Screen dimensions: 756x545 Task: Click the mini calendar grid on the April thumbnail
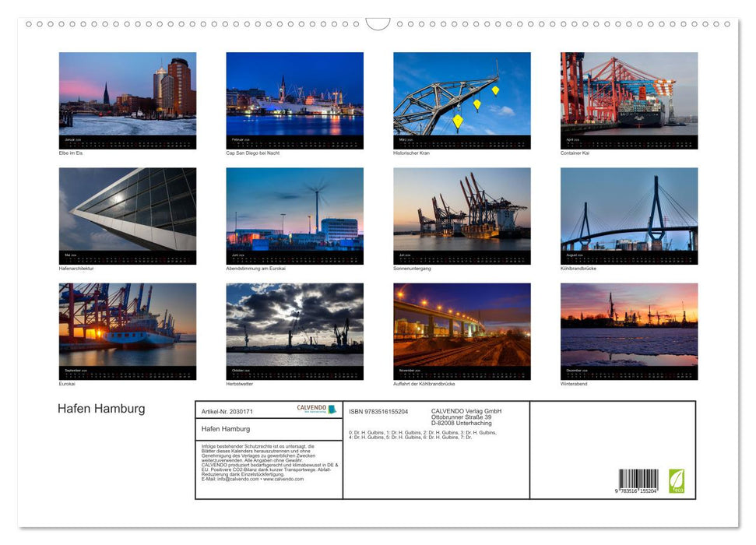pyautogui.click(x=628, y=142)
